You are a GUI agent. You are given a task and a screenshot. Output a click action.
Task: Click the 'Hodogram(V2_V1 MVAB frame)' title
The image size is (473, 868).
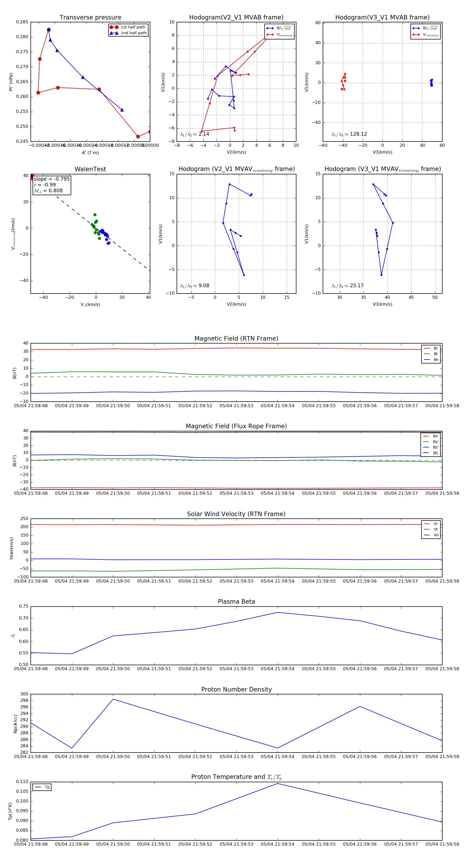point(236,18)
